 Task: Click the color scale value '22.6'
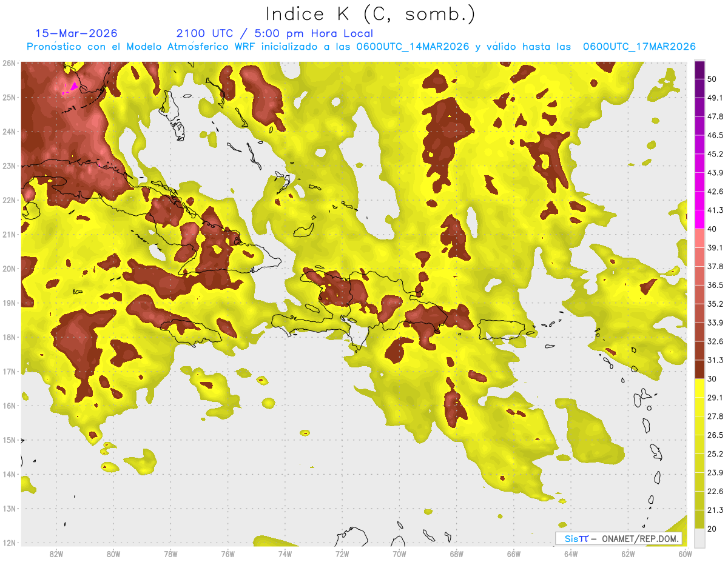715,491
